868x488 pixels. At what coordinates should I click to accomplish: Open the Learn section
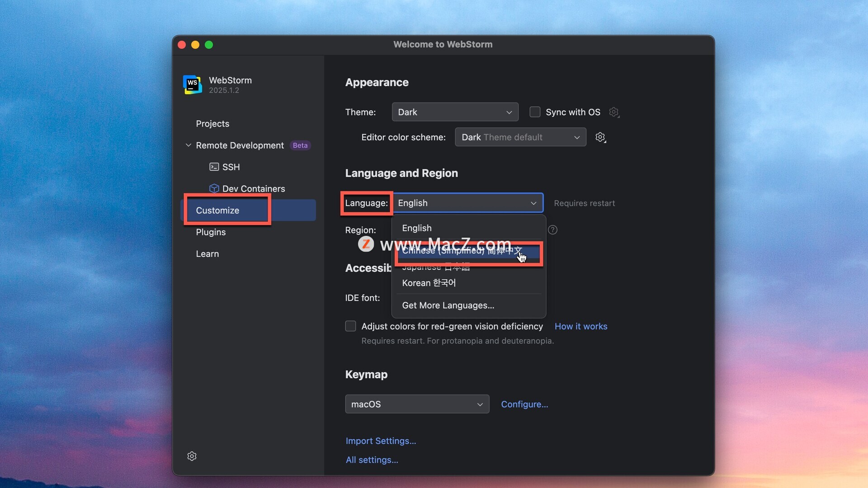(207, 253)
